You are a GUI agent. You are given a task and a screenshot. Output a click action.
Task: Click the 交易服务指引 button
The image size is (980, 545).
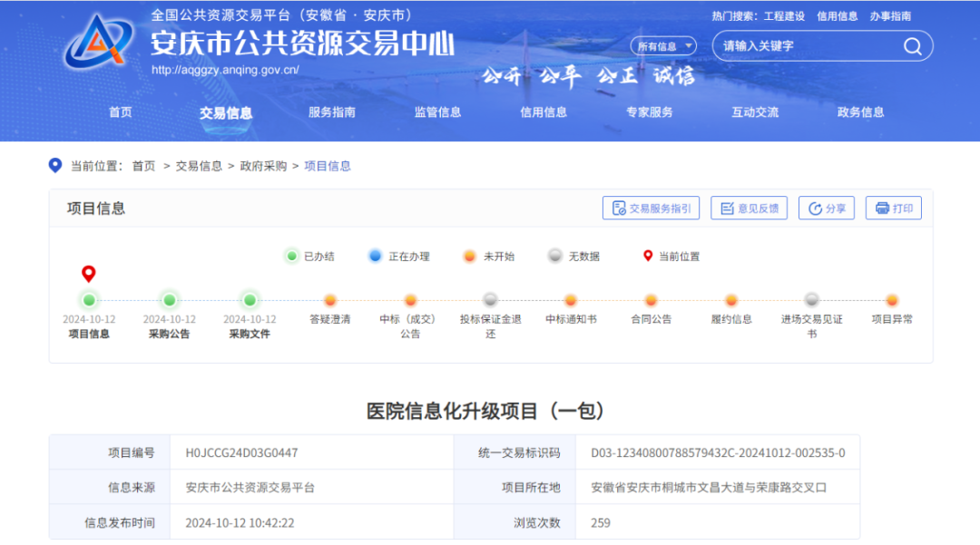(651, 209)
